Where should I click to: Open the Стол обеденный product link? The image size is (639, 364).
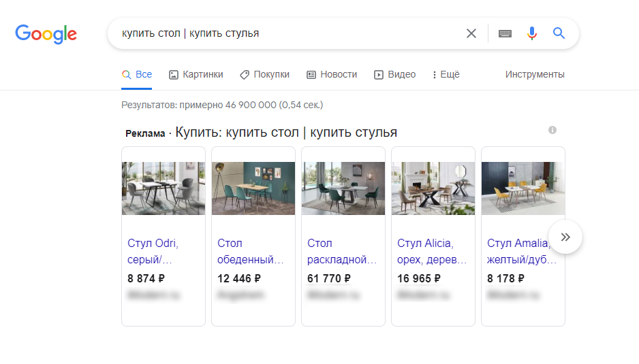(250, 251)
